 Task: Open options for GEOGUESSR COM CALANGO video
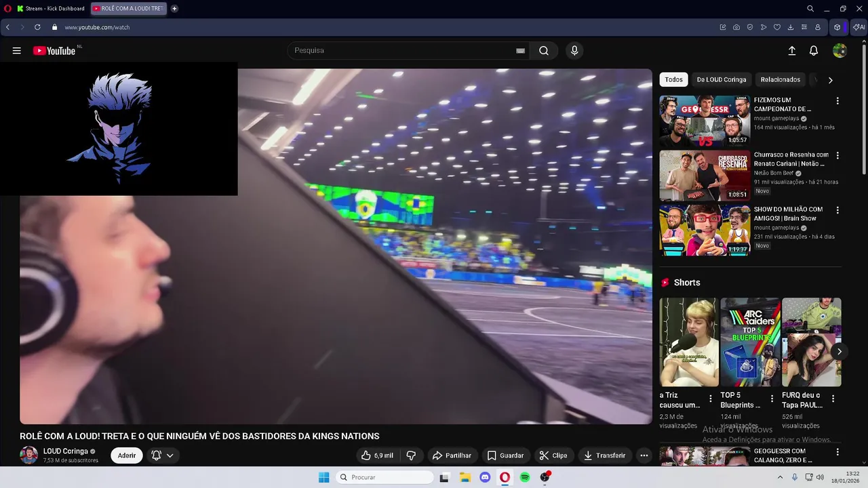click(837, 452)
